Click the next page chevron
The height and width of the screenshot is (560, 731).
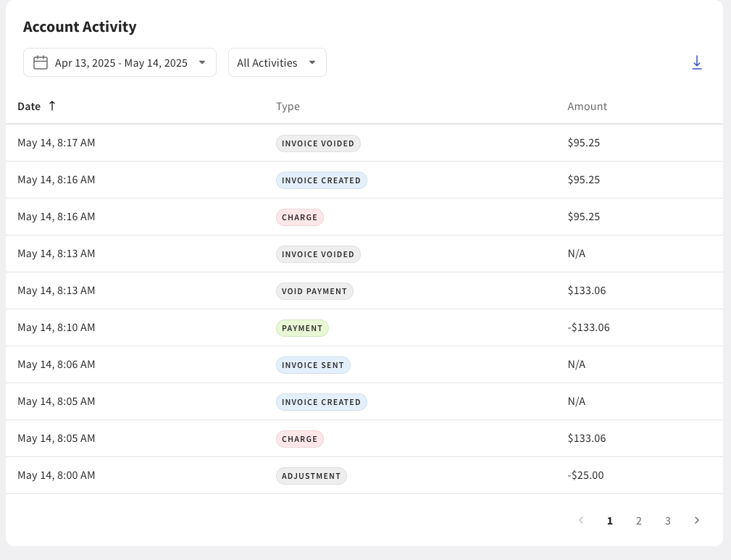point(696,520)
